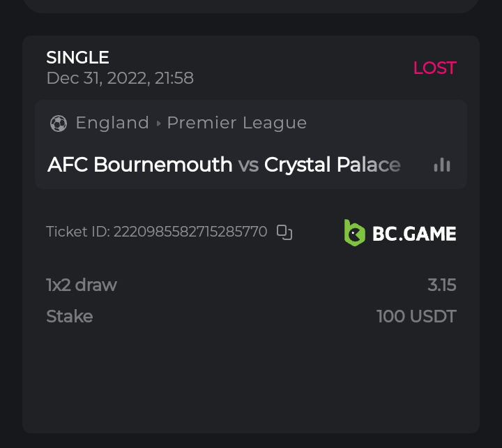Open the Premier League link
The height and width of the screenshot is (448, 502).
pyautogui.click(x=237, y=123)
